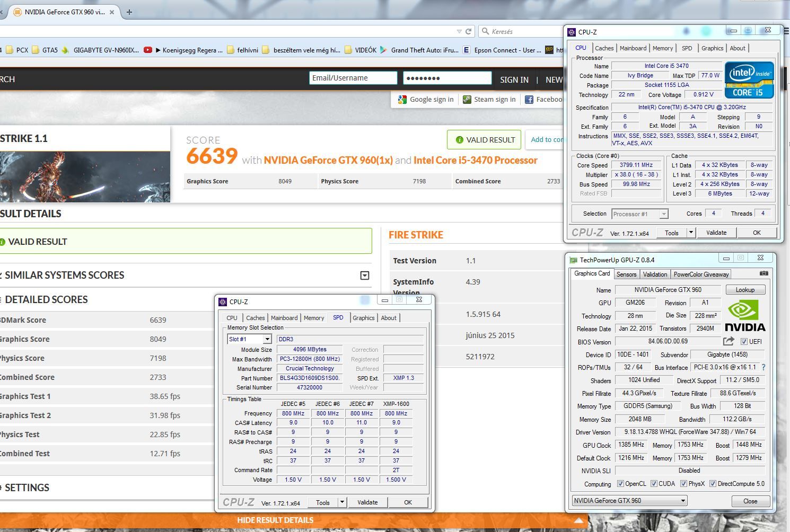
Task: Click the Valid Result badge button
Action: [484, 140]
